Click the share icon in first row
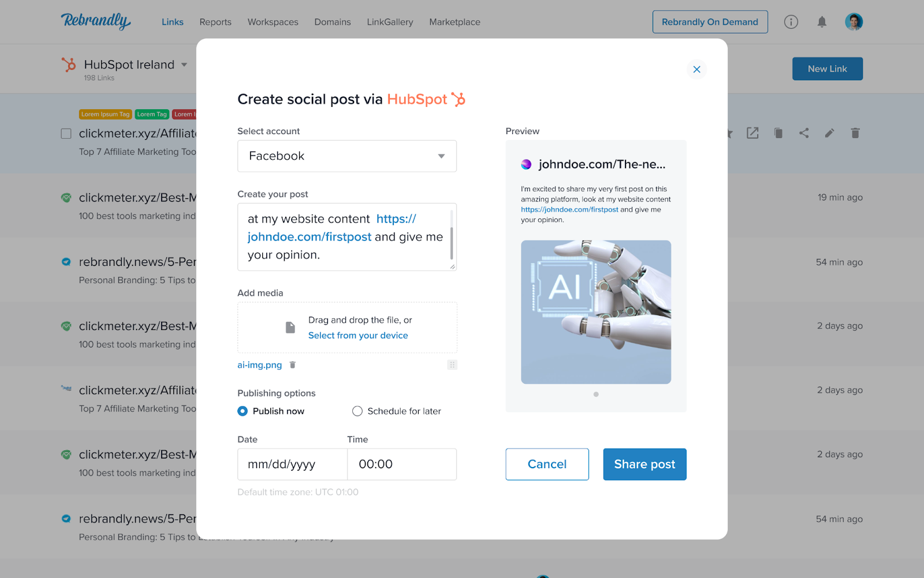 tap(804, 133)
